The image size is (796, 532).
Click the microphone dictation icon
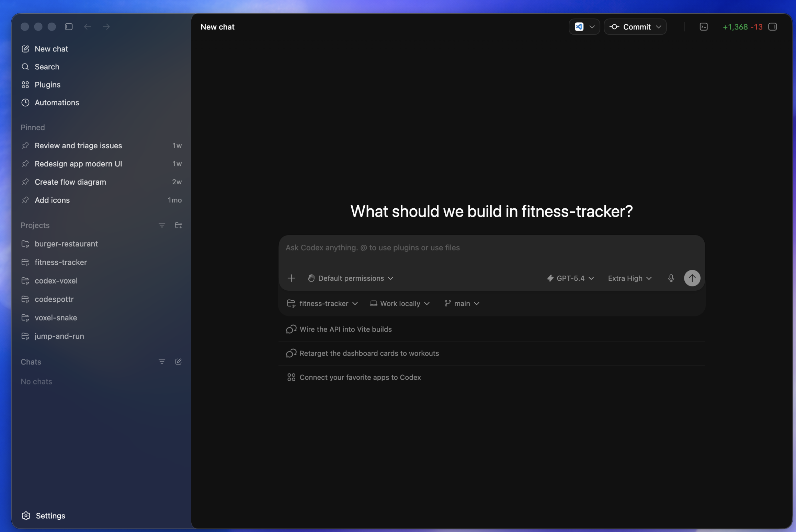671,278
